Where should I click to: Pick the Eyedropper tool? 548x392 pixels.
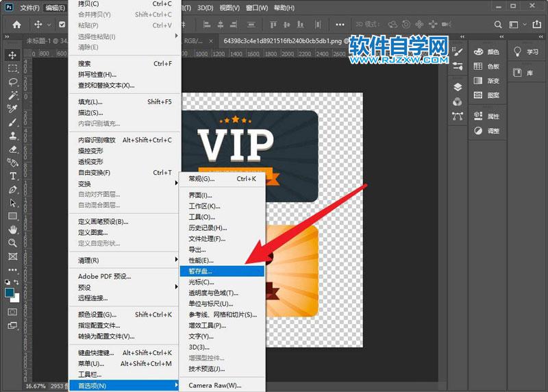coord(12,109)
